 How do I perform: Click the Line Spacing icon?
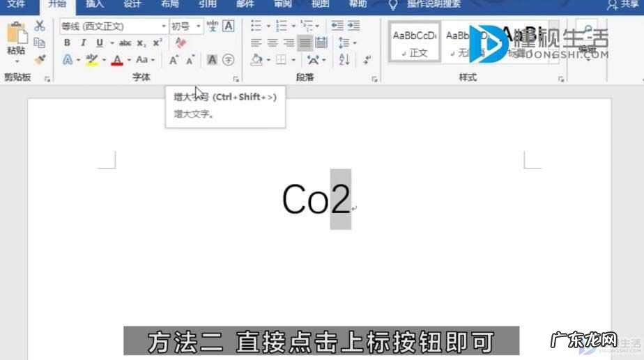[x=344, y=42]
